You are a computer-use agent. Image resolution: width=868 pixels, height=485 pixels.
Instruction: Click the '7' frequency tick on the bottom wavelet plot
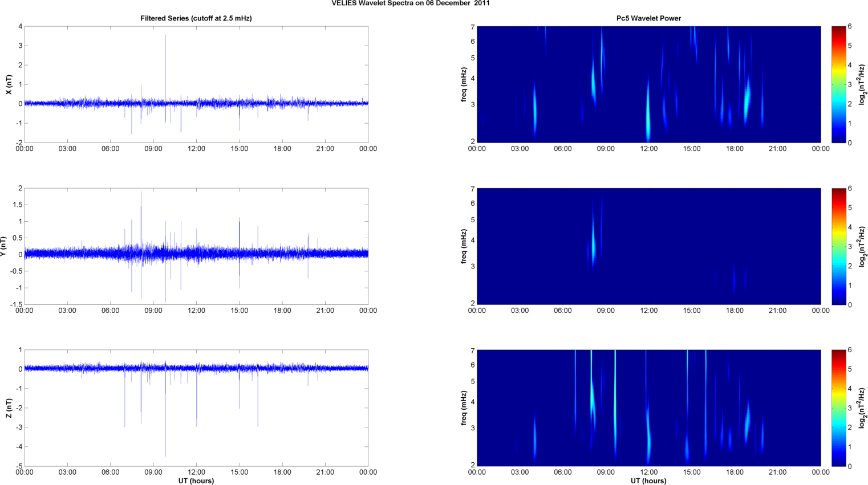point(473,350)
